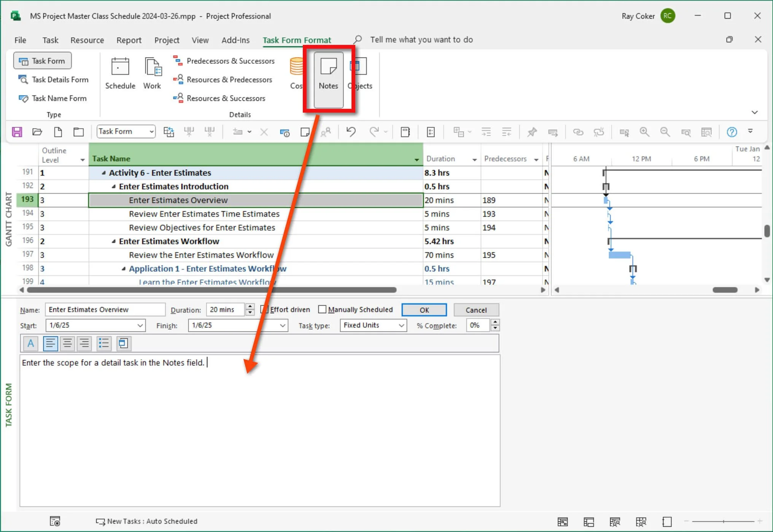773x532 pixels.
Task: Open the Report ribbon tab
Action: [x=129, y=40]
